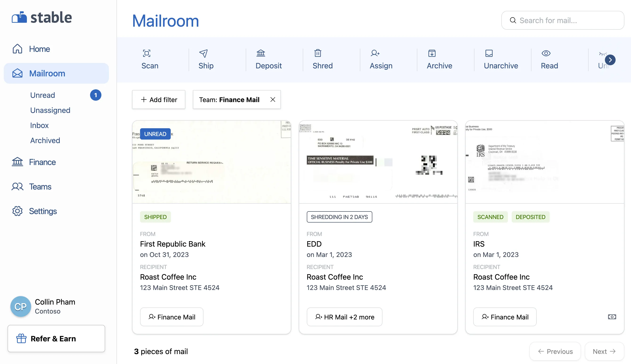Viewport: 631px width, 364px height.
Task: Open First Republic Bank envelope thumbnail
Action: pos(212,162)
